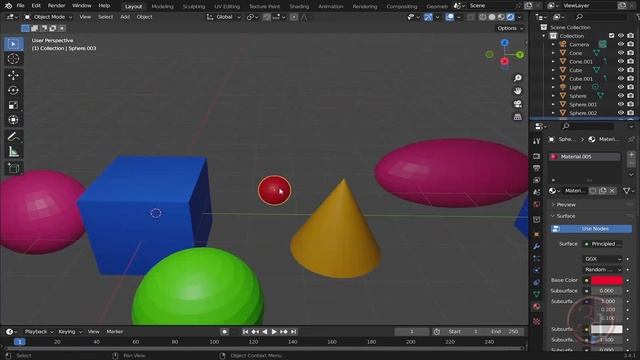Click the Blender logo icon
This screenshot has height=360, width=640.
point(8,6)
